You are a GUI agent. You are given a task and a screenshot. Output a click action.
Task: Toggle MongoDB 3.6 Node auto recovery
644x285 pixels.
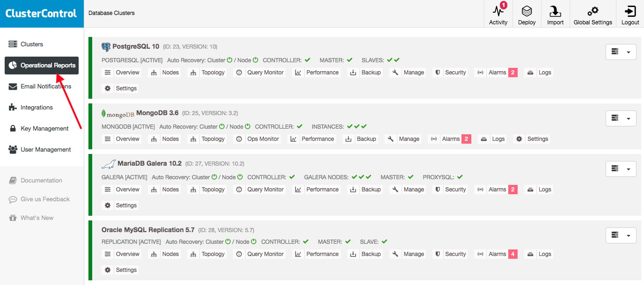click(x=248, y=126)
